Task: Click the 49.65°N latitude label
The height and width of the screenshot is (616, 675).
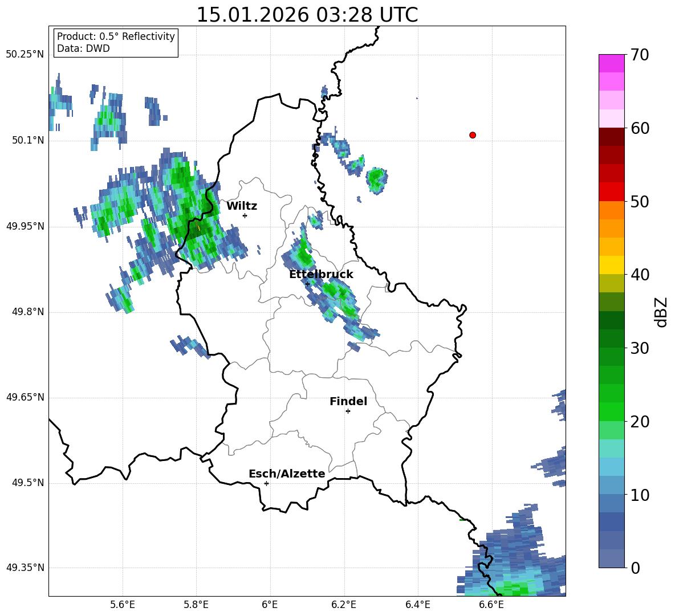Action: point(25,397)
